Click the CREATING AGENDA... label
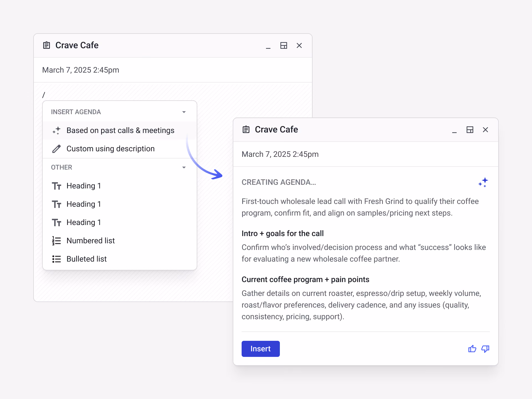Screen dimensions: 532x399 [x=279, y=182]
